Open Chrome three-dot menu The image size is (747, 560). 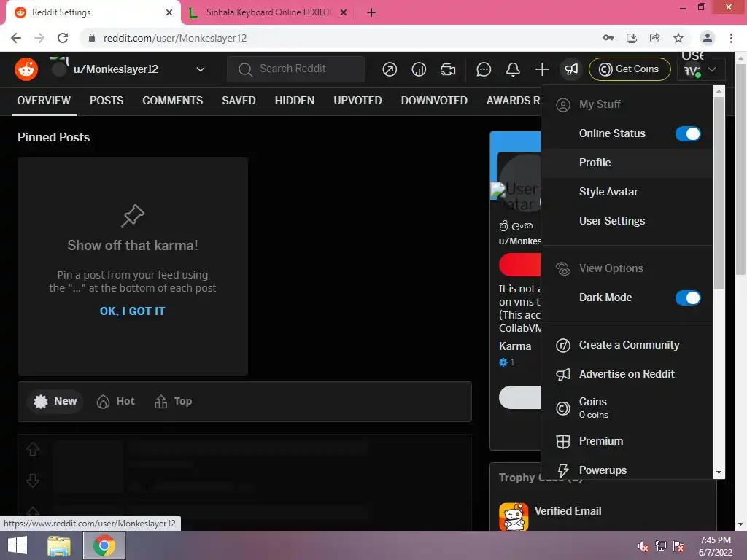point(731,38)
